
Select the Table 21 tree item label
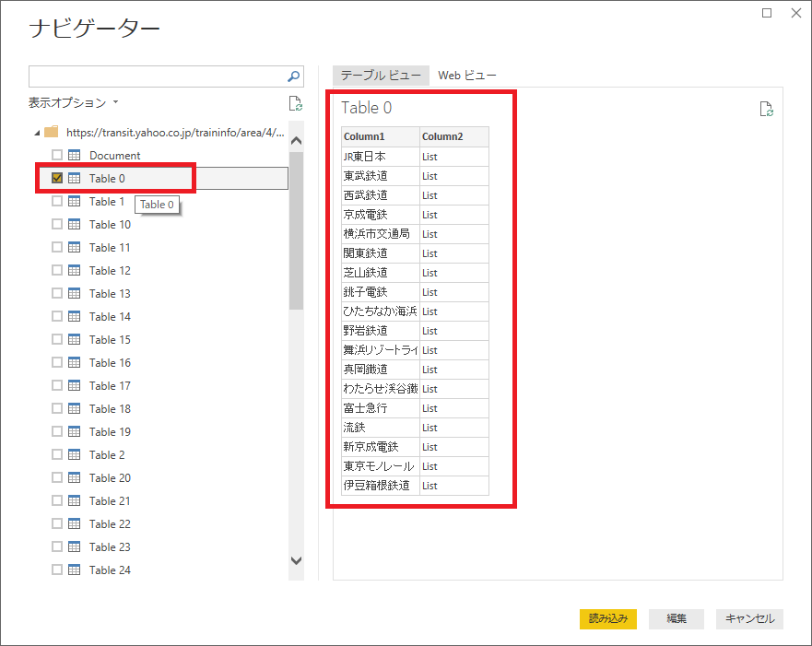click(110, 500)
